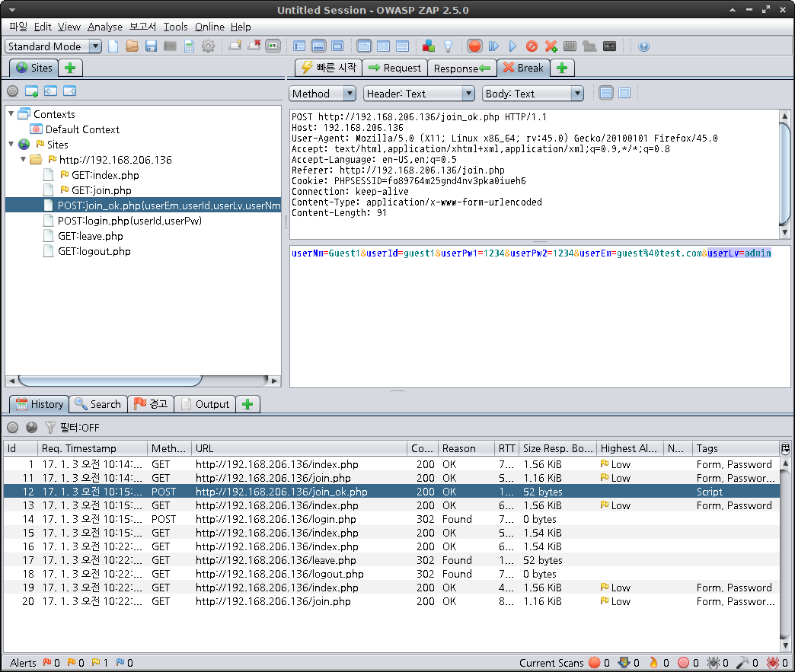Screen dimensions: 795x672
Task: Click the Sites tree horizontal scrollbar
Action: click(x=110, y=380)
